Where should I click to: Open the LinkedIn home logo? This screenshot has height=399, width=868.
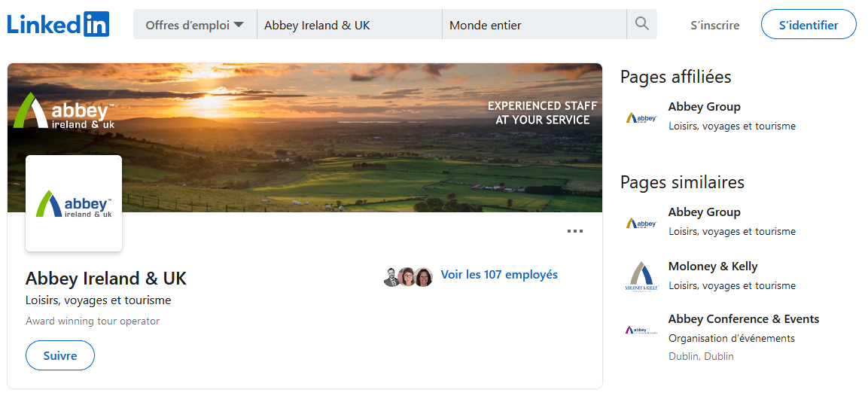click(58, 24)
